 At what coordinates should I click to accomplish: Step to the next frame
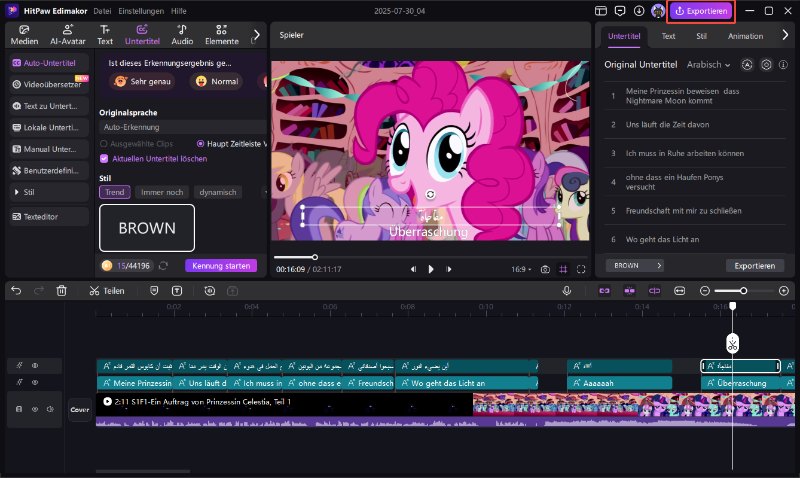coord(449,269)
